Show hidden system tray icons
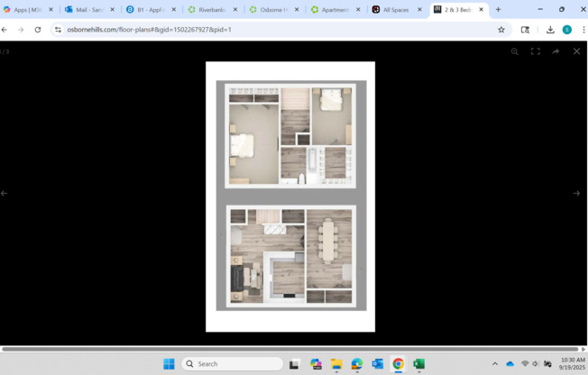The height and width of the screenshot is (375, 588). click(495, 364)
